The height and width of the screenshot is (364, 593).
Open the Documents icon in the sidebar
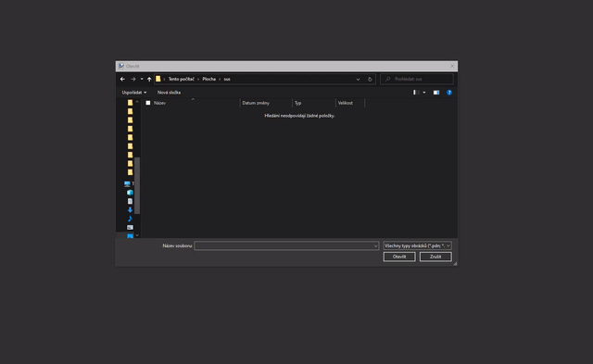(x=130, y=201)
